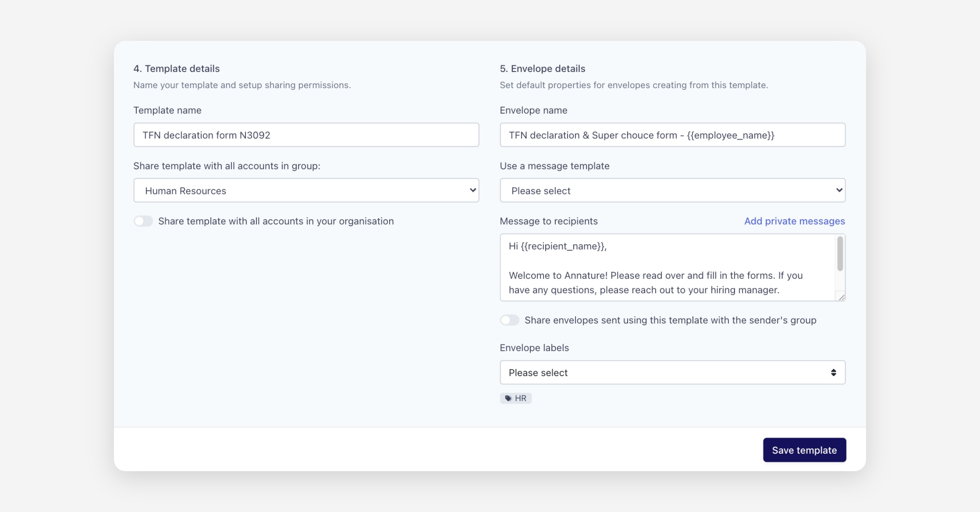Toggle share template with whole organisation
This screenshot has height=512, width=980.
click(x=143, y=221)
